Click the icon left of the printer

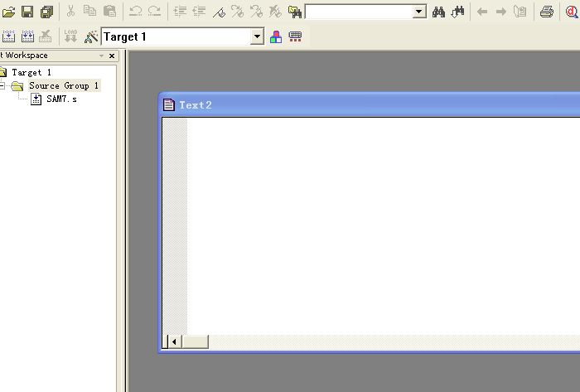pos(520,12)
